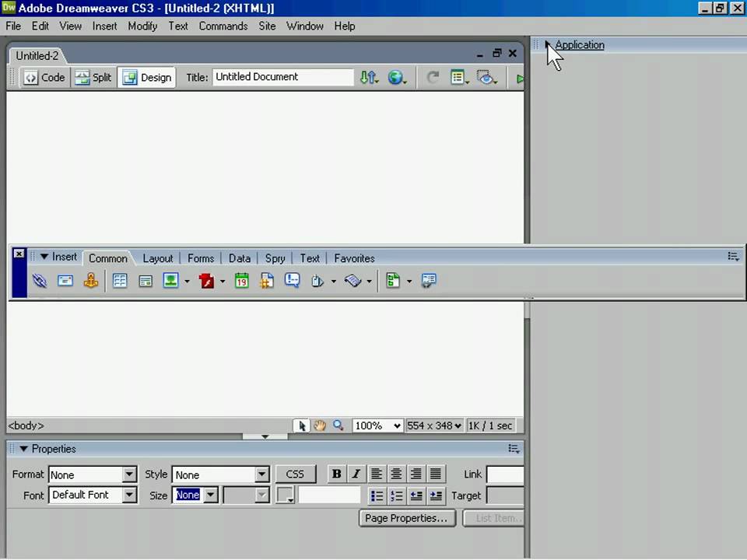Click the Media Flash insert icon
747x560 pixels.
pyautogui.click(x=207, y=281)
